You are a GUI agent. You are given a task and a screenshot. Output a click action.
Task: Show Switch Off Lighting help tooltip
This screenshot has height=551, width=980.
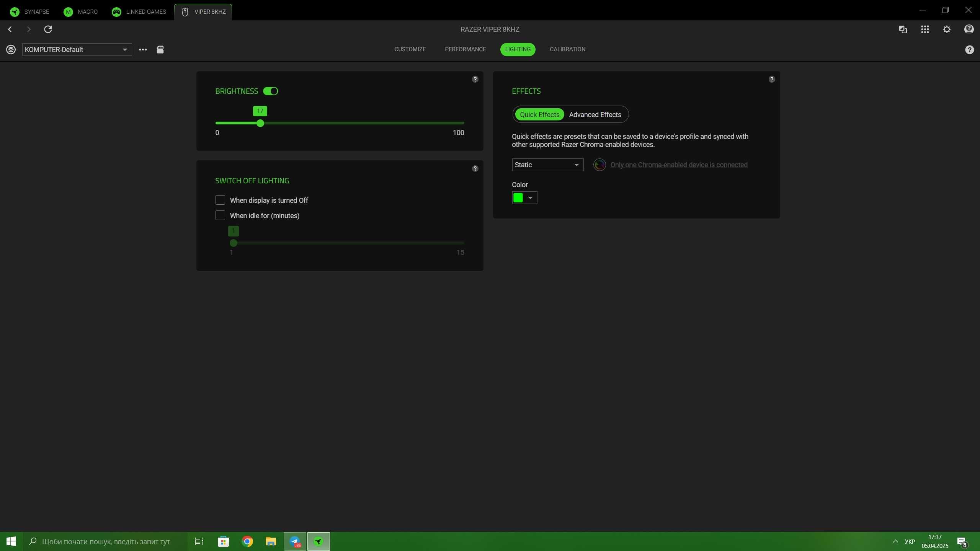pos(475,168)
